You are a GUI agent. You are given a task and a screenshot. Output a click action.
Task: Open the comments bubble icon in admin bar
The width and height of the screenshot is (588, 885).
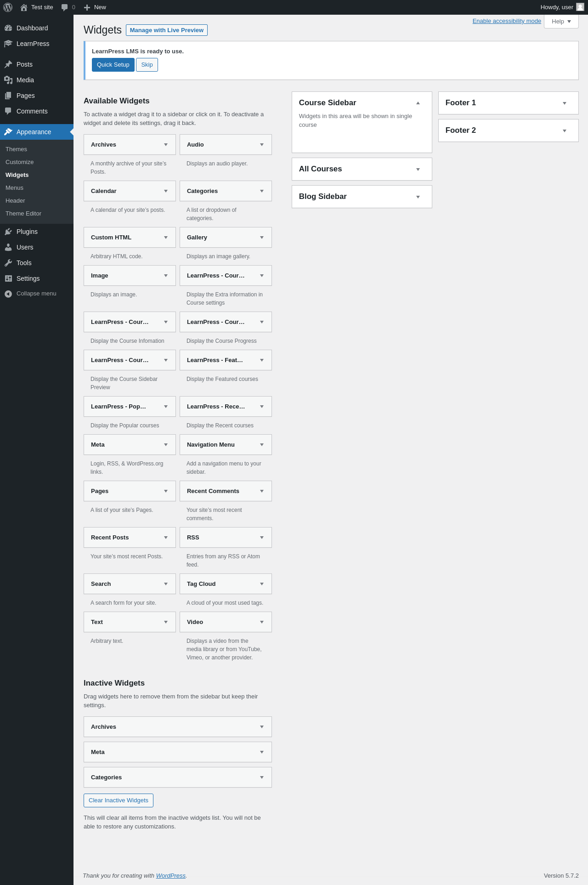tap(65, 7)
